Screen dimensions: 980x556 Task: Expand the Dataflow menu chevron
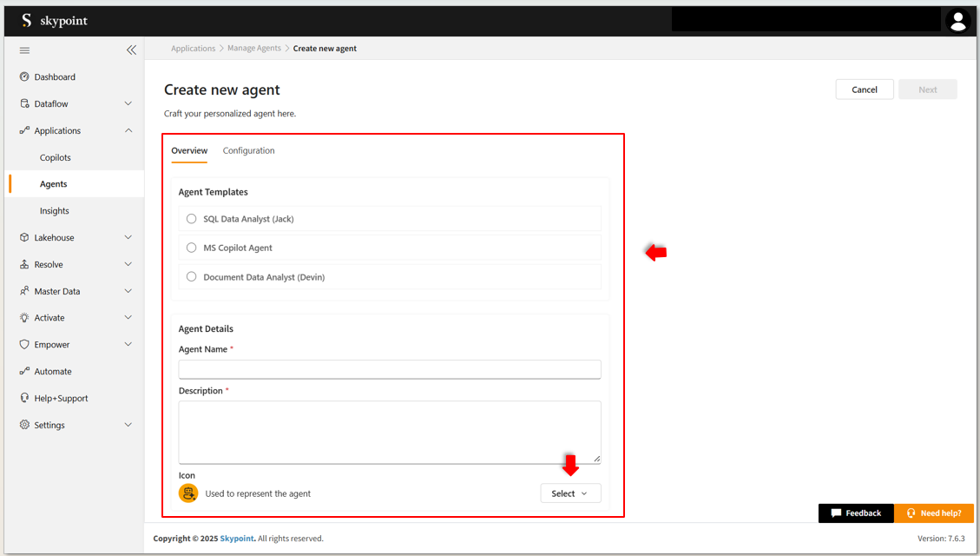point(128,104)
